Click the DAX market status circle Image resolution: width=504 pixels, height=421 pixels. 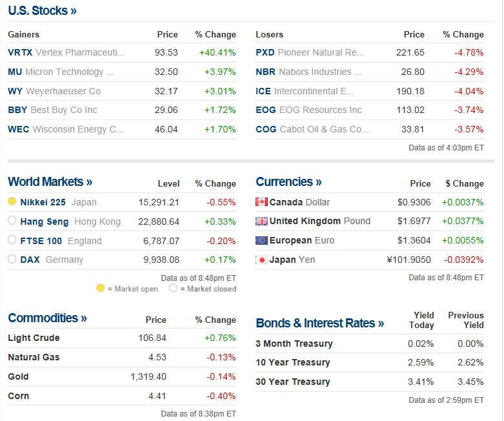12,260
